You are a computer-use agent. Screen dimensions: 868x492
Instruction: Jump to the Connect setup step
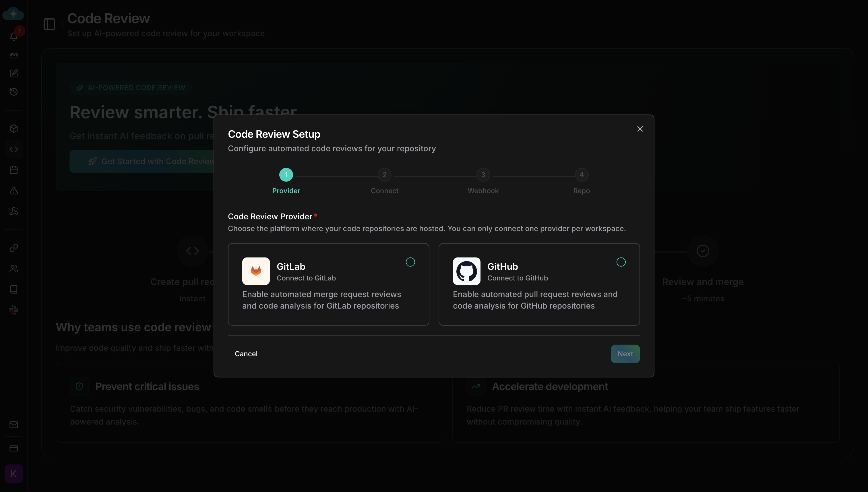pyautogui.click(x=385, y=175)
